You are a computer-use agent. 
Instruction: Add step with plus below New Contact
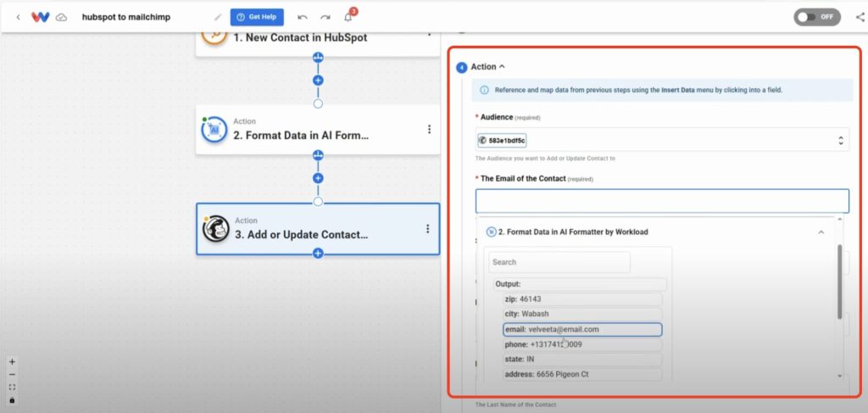pos(318,81)
